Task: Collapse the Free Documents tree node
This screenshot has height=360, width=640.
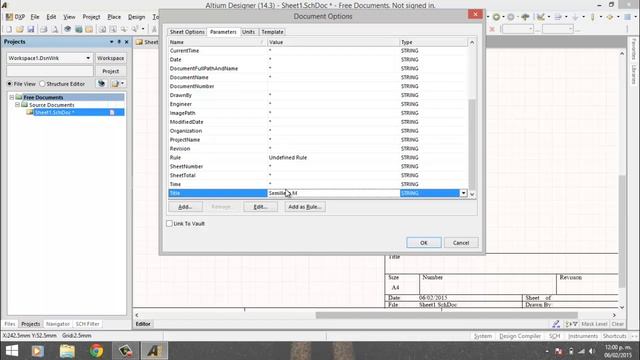Action: coord(12,97)
